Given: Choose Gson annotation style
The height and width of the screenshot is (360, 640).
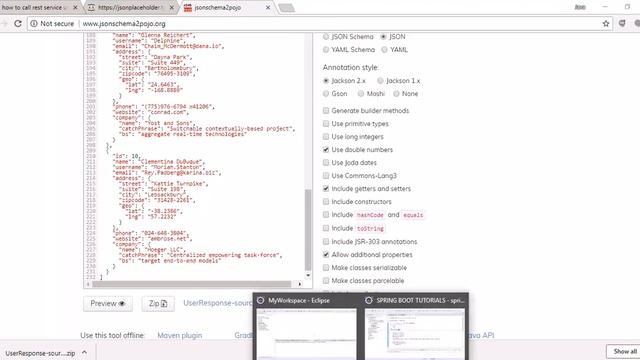Looking at the screenshot, I should click(326, 94).
